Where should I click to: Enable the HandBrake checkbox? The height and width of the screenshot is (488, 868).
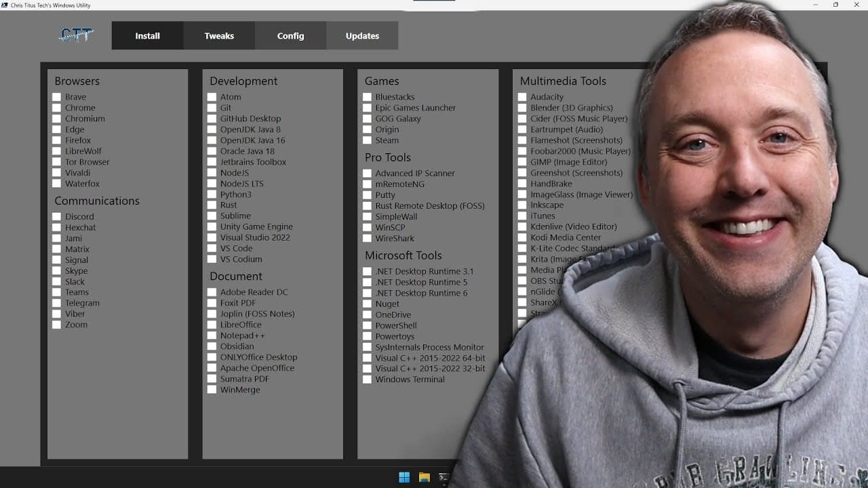tap(522, 184)
